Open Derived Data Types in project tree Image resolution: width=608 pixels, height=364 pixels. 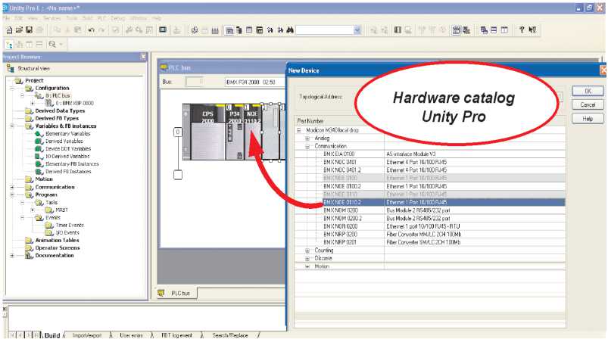60,110
